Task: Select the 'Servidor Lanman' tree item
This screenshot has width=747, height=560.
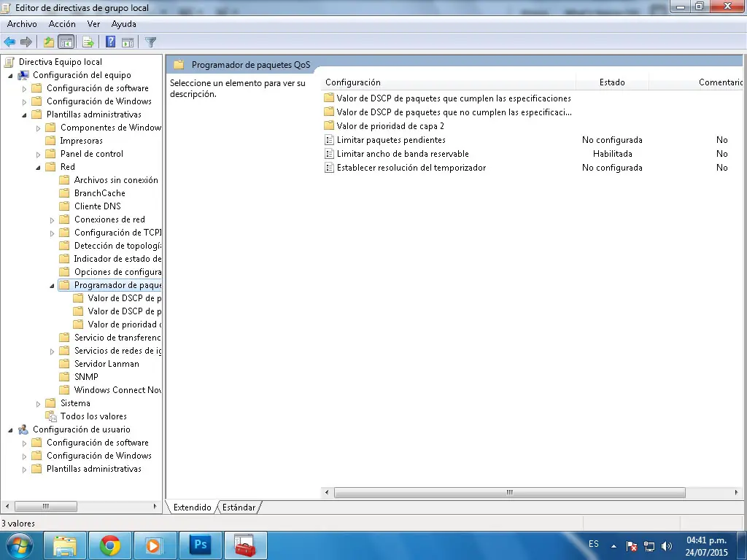Action: pos(107,364)
